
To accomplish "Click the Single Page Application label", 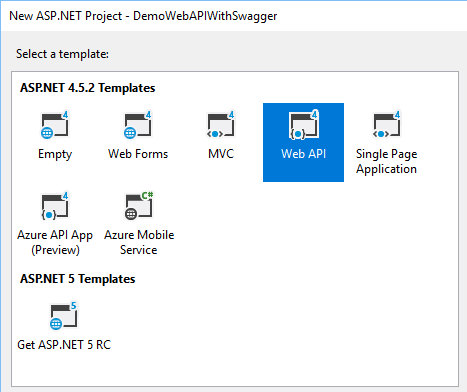I will tap(387, 161).
